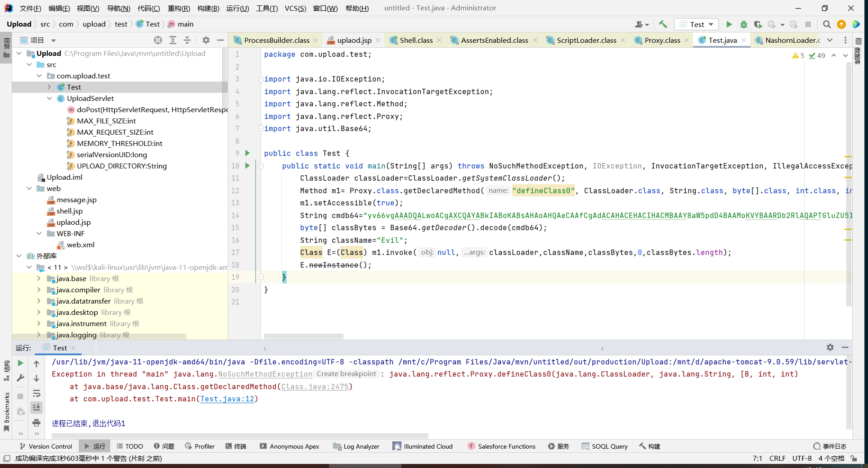Toggle soft-wrap in Run console
This screenshot has height=468, width=868.
[x=36, y=393]
